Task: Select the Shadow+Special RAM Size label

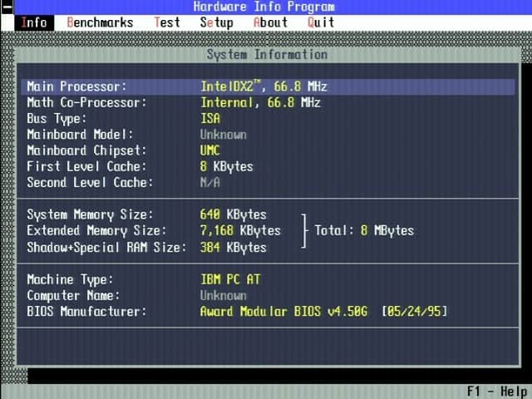Action: click(x=106, y=248)
